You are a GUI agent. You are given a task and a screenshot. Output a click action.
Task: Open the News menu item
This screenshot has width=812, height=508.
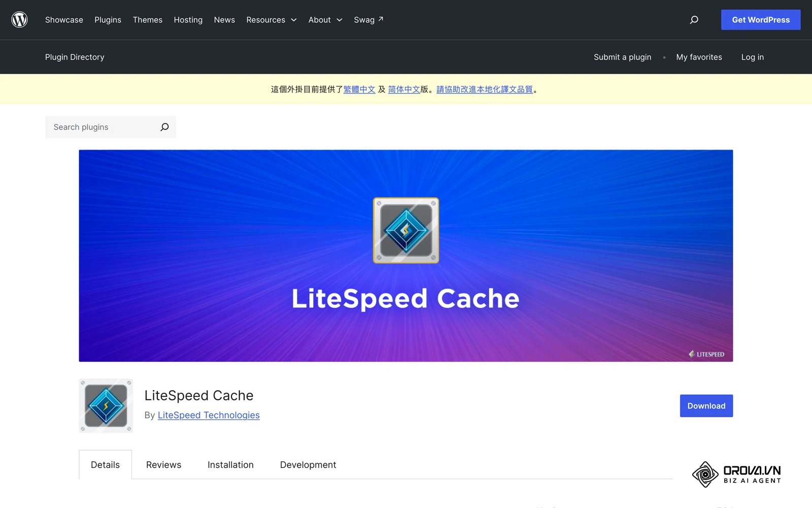pyautogui.click(x=224, y=20)
